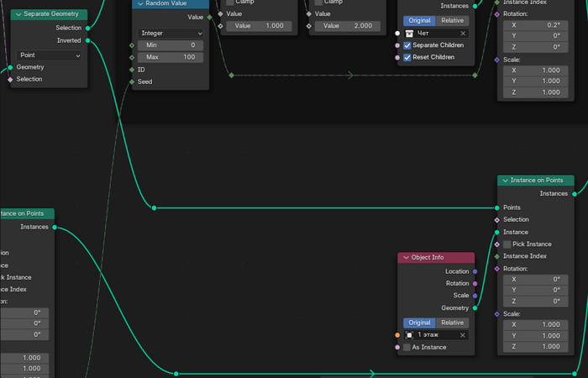Viewport: 588px width, 378px height.
Task: Click the object socket beside 1 этаж field
Action: [x=397, y=335]
